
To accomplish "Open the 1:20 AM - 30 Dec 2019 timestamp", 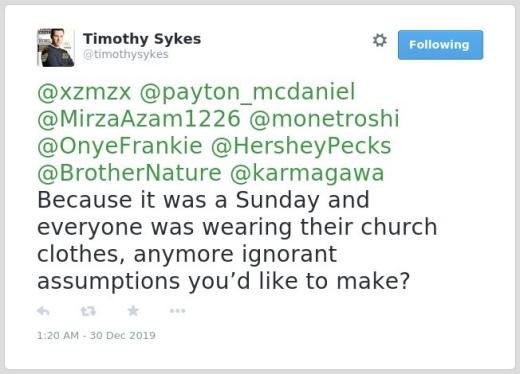I will (96, 335).
